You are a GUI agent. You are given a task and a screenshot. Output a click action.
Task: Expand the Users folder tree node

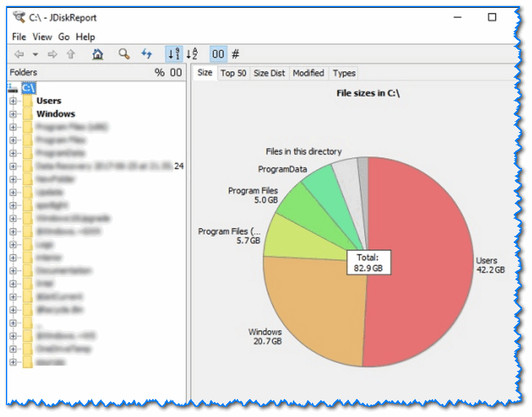tap(13, 101)
